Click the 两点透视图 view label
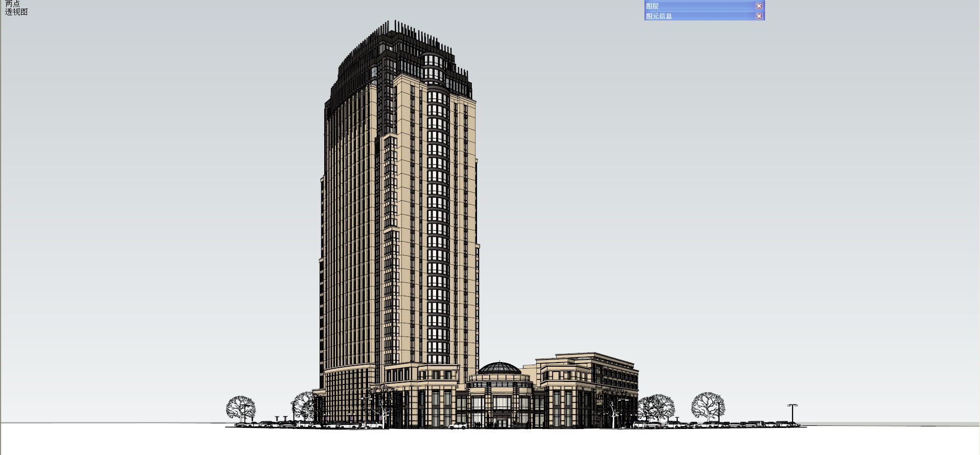The height and width of the screenshot is (455, 980). point(16,8)
